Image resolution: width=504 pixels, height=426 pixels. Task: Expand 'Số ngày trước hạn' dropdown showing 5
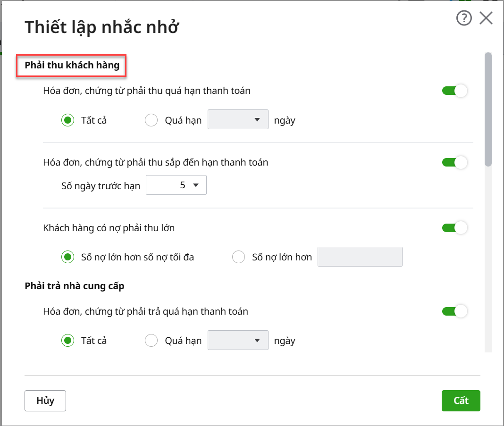(176, 185)
